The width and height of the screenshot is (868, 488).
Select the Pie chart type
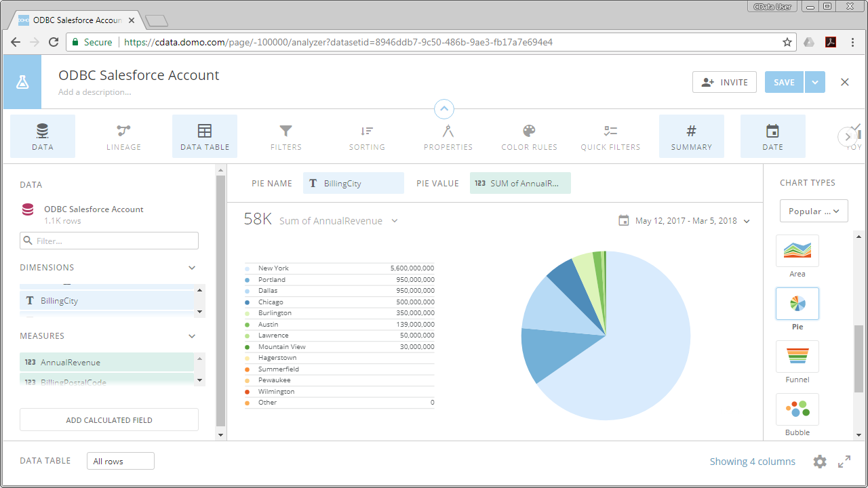(x=797, y=304)
